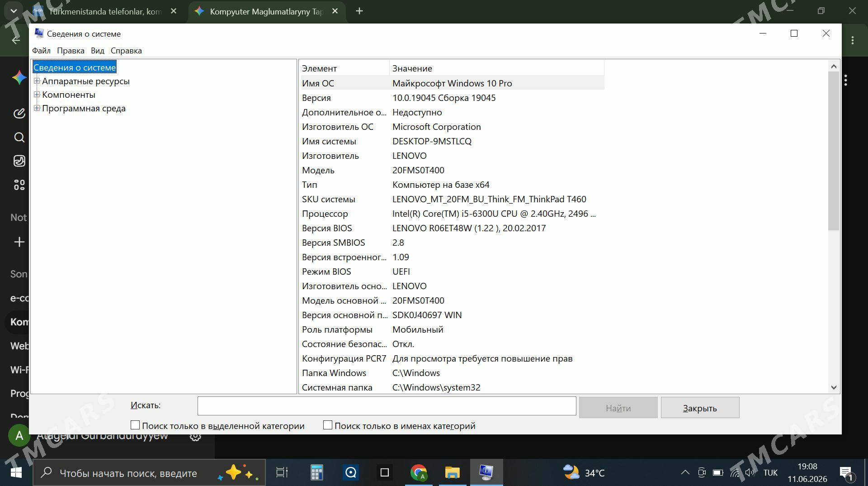868x486 pixels.
Task: Open Task View on the taskbar
Action: (x=282, y=473)
